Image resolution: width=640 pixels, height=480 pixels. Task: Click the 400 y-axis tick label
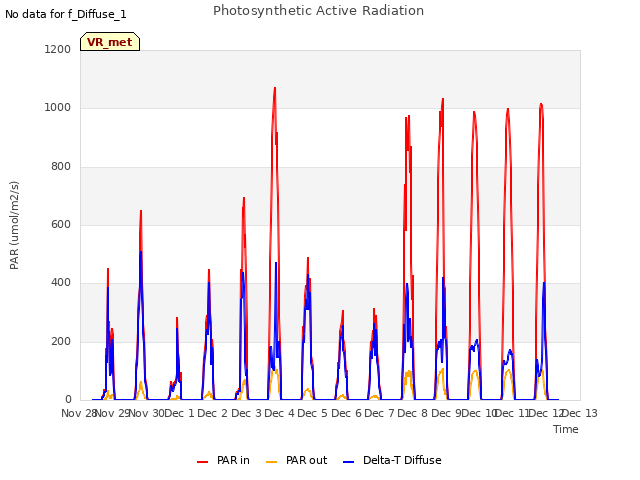pyautogui.click(x=61, y=283)
